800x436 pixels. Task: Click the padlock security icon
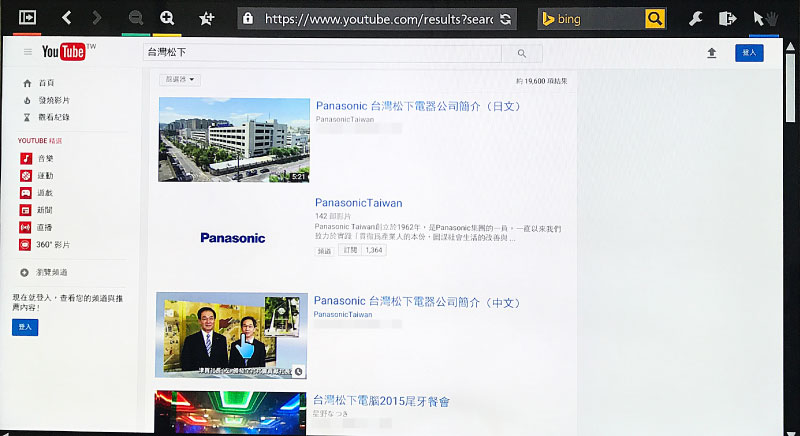tap(248, 19)
